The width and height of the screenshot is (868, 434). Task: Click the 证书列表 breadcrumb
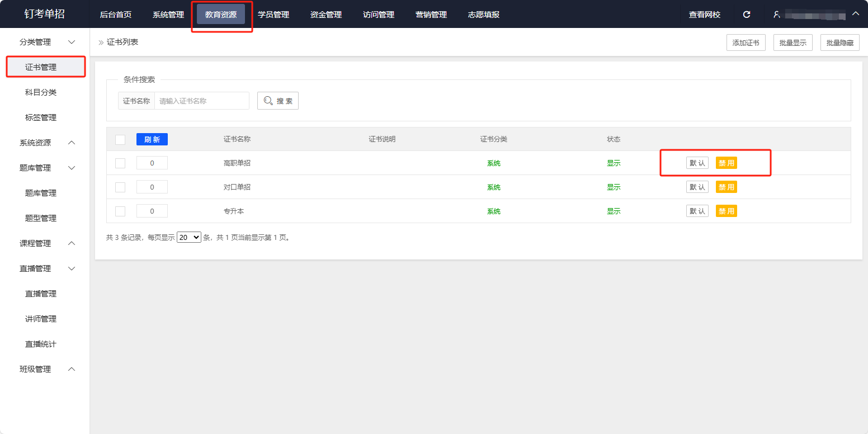[122, 42]
